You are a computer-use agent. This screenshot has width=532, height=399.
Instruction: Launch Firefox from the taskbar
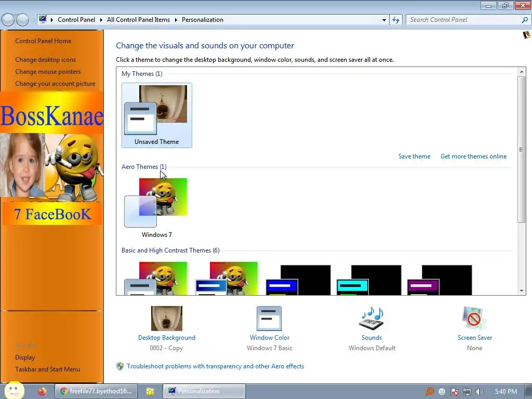42,391
